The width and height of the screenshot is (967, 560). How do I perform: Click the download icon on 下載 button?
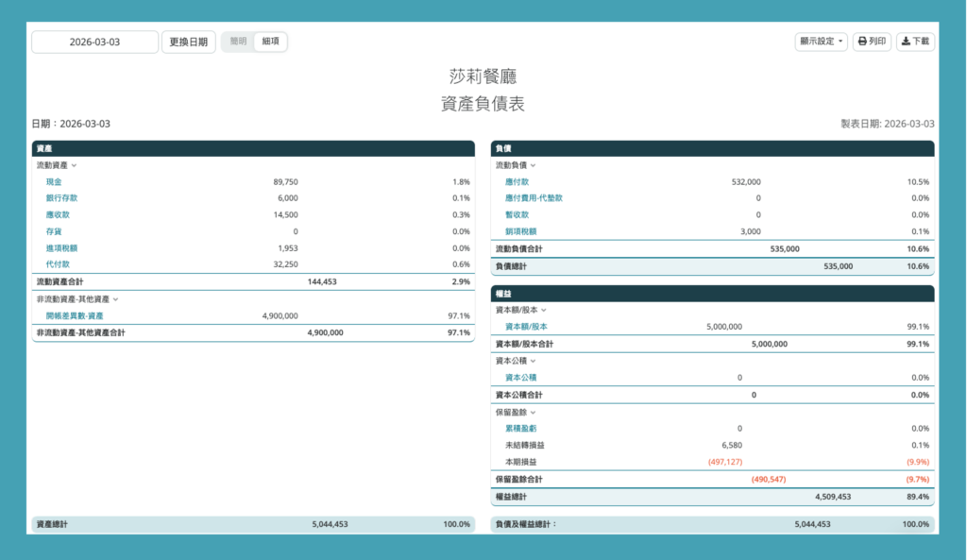[x=906, y=42]
